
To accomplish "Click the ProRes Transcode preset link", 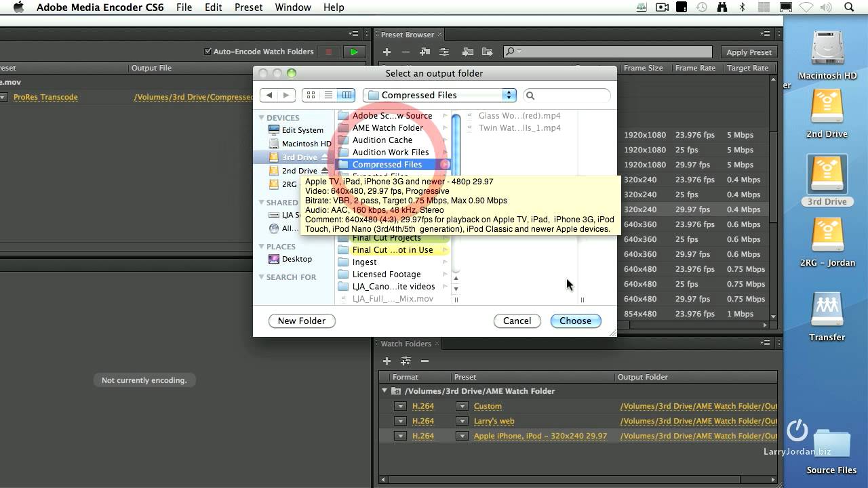I will click(x=45, y=97).
